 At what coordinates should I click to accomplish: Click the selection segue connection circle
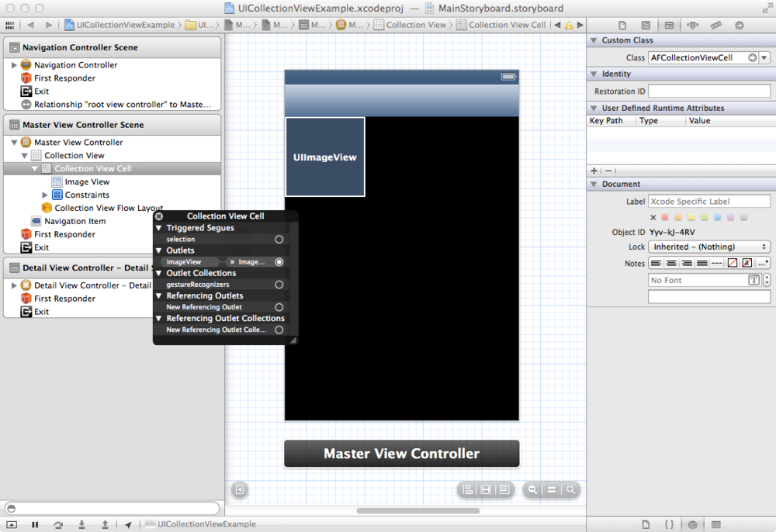coord(279,240)
